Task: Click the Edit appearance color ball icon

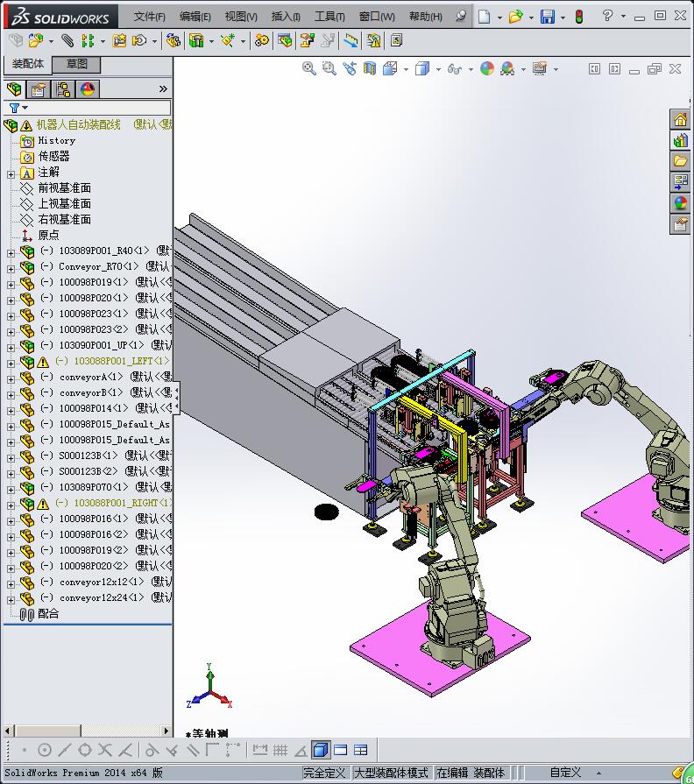Action: (x=487, y=68)
